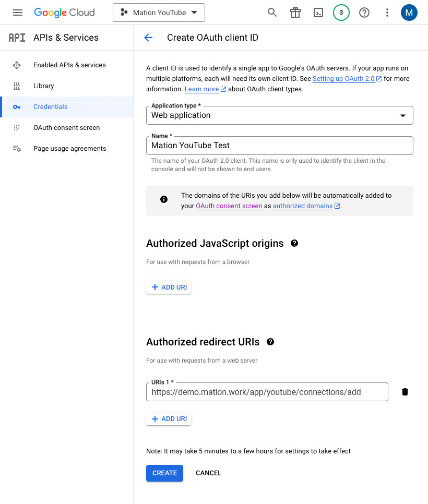
Task: Go back using the left arrow
Action: 148,38
